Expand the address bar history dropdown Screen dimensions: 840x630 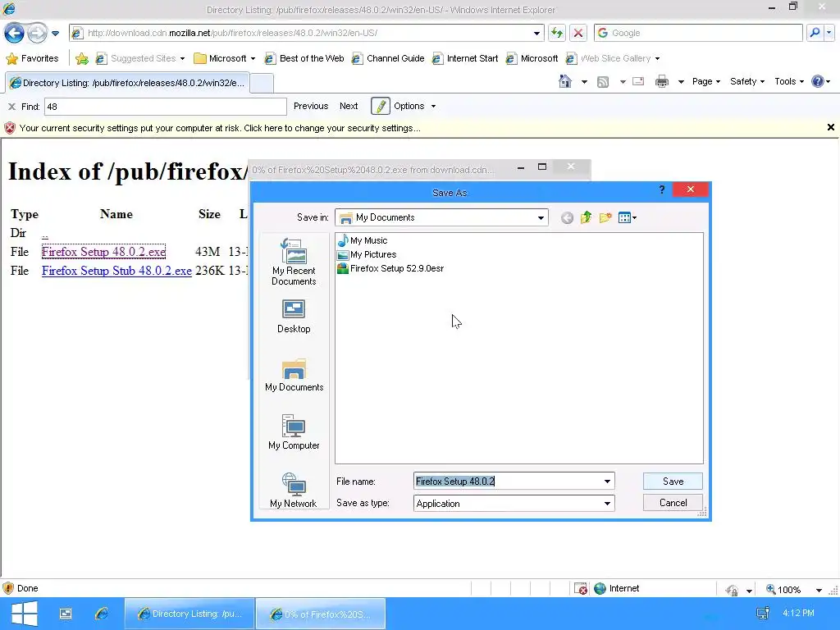click(536, 33)
